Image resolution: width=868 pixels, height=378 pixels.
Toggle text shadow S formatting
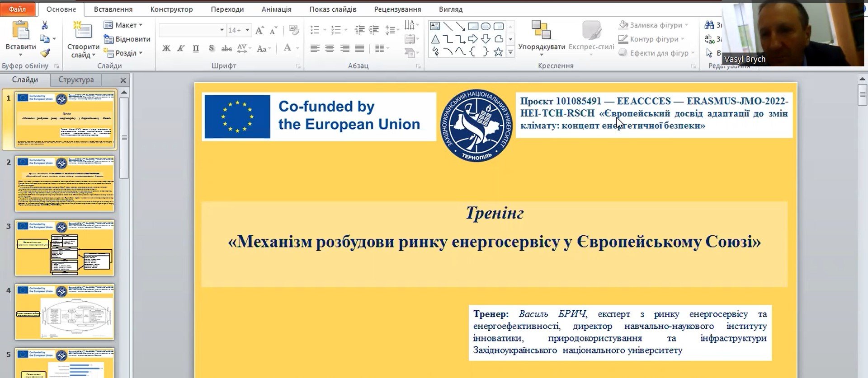(211, 48)
